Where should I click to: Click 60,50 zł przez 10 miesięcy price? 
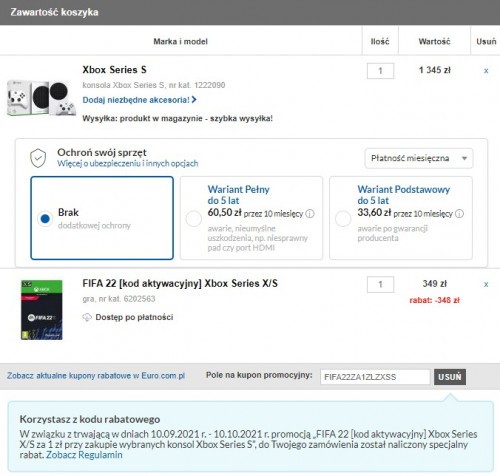coord(255,213)
